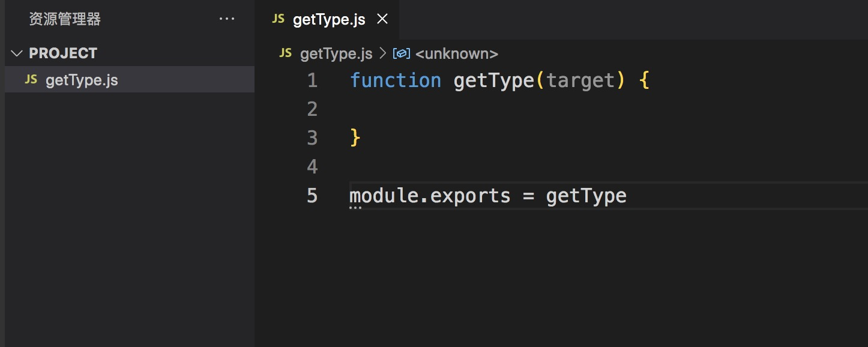Switch to the getType.js editor tab
Screen dimensions: 868x347
(329, 20)
